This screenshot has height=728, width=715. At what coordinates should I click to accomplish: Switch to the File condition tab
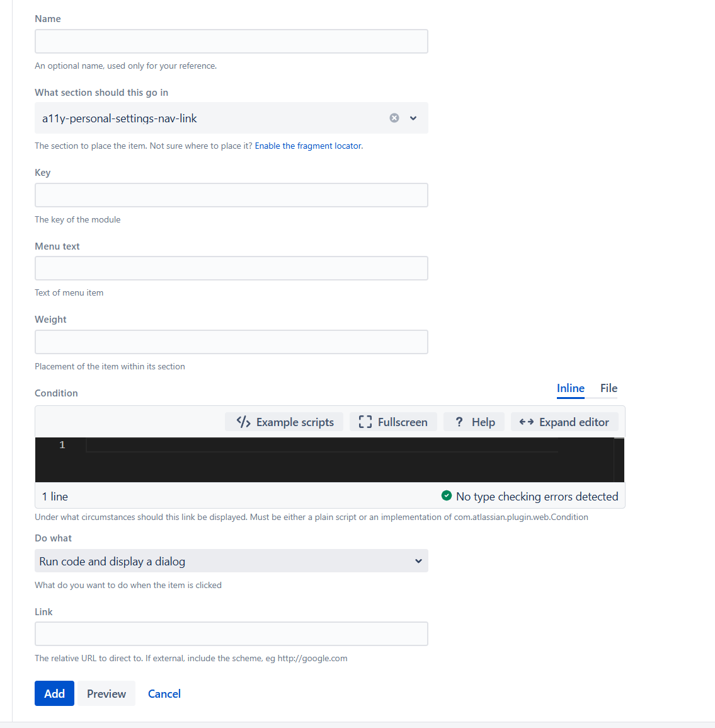point(609,388)
